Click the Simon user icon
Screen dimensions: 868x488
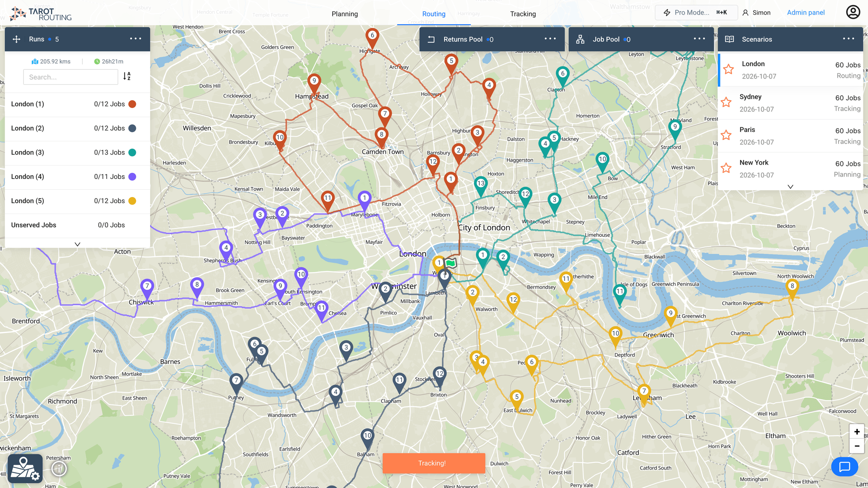click(x=745, y=13)
